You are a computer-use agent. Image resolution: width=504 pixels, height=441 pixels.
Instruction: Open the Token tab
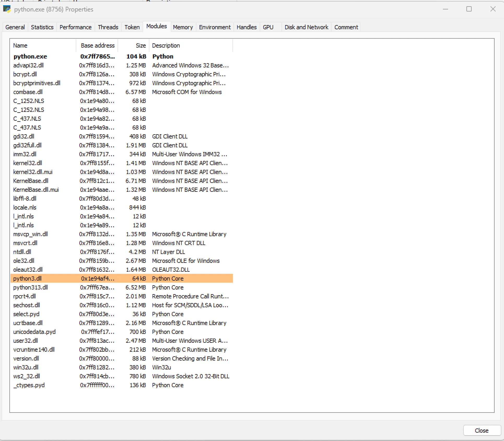[x=132, y=27]
